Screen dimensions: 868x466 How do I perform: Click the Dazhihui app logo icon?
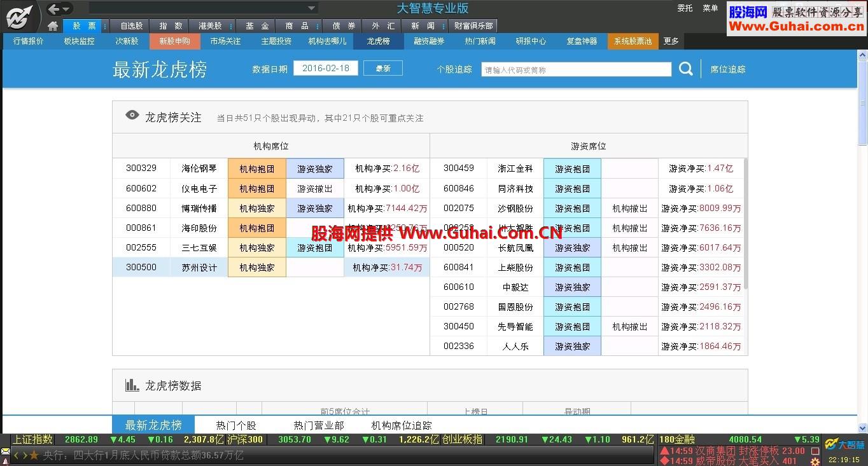tap(20, 16)
